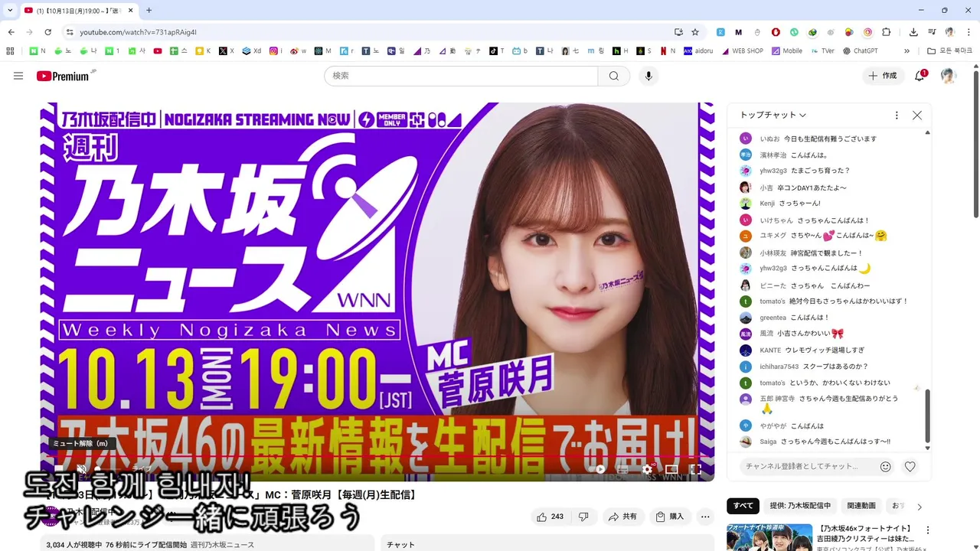Open player settings gear
The width and height of the screenshot is (980, 551).
[x=648, y=469]
